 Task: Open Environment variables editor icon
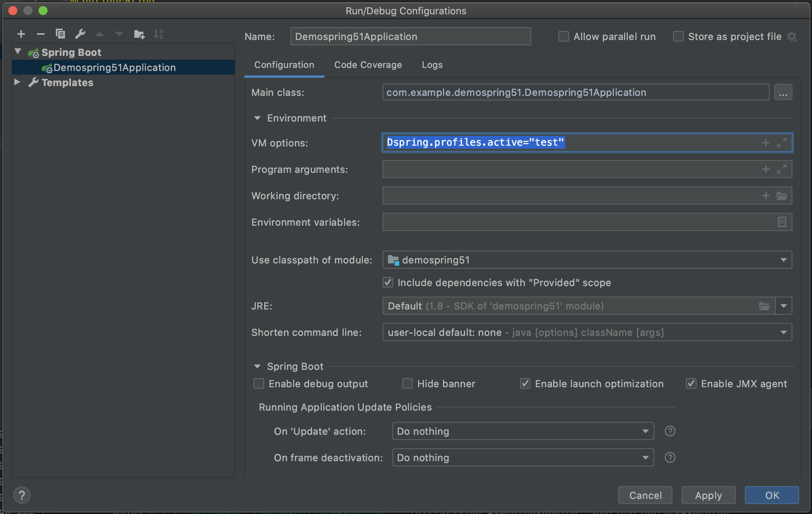[x=782, y=222]
